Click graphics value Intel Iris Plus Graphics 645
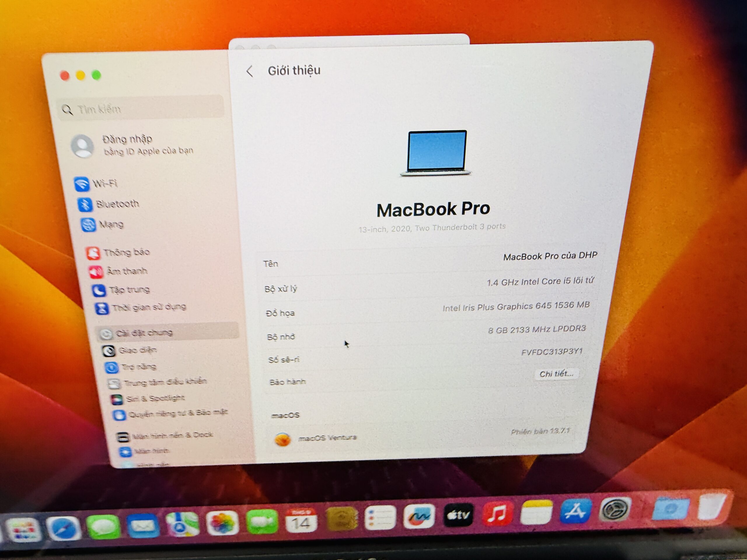 pos(516,307)
